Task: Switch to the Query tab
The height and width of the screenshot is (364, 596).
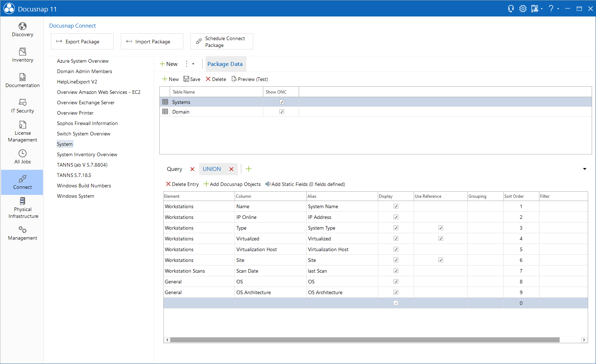Action: click(x=174, y=169)
